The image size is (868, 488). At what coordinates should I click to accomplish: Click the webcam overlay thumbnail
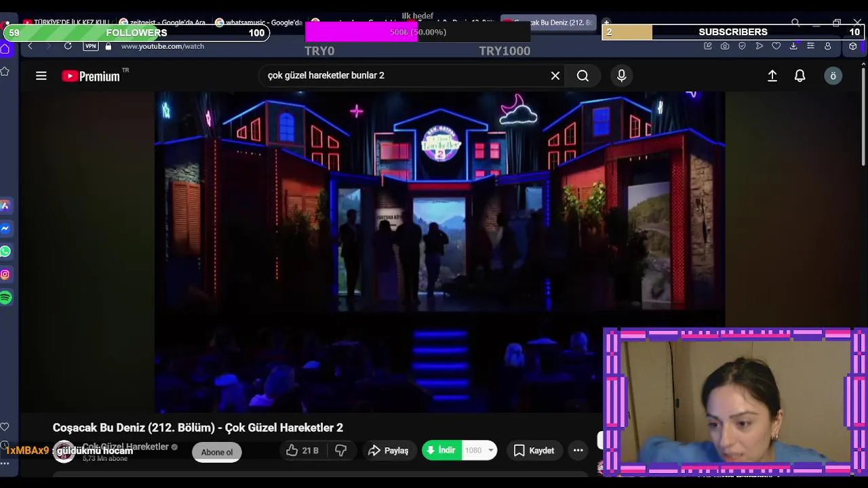[x=735, y=403]
